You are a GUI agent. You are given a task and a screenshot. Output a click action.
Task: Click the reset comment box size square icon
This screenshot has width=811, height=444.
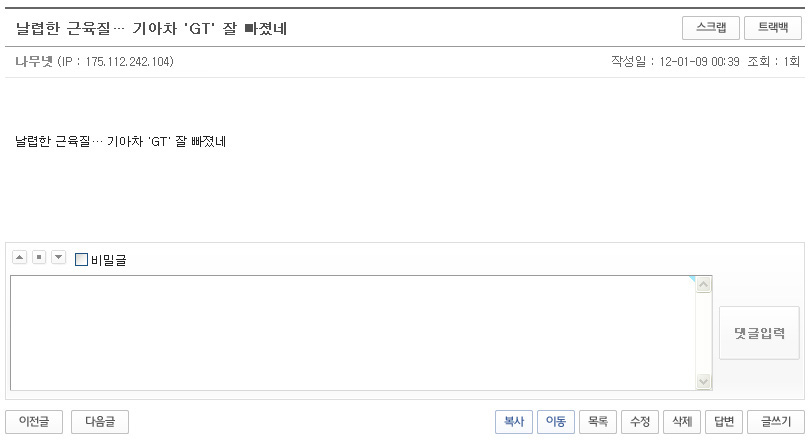pos(39,258)
